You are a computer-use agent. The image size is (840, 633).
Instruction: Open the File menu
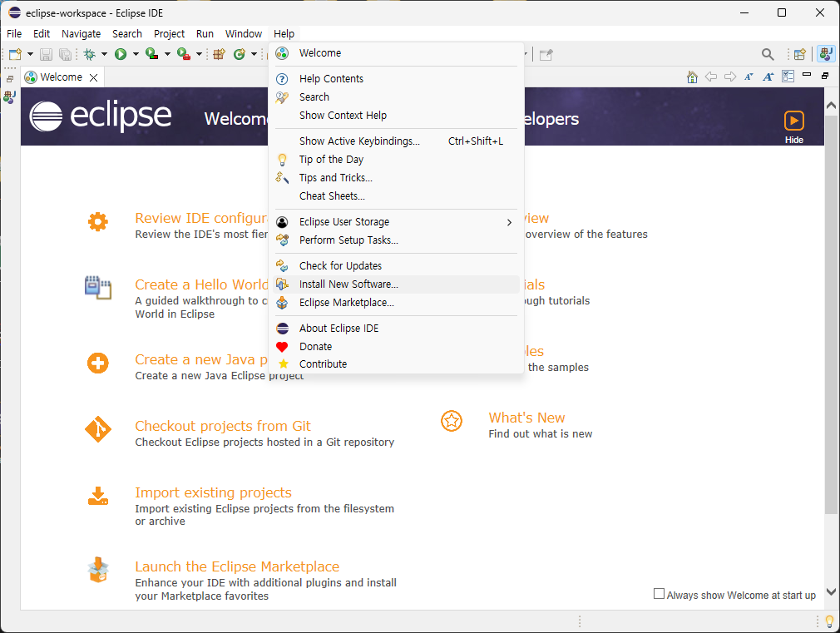[14, 34]
